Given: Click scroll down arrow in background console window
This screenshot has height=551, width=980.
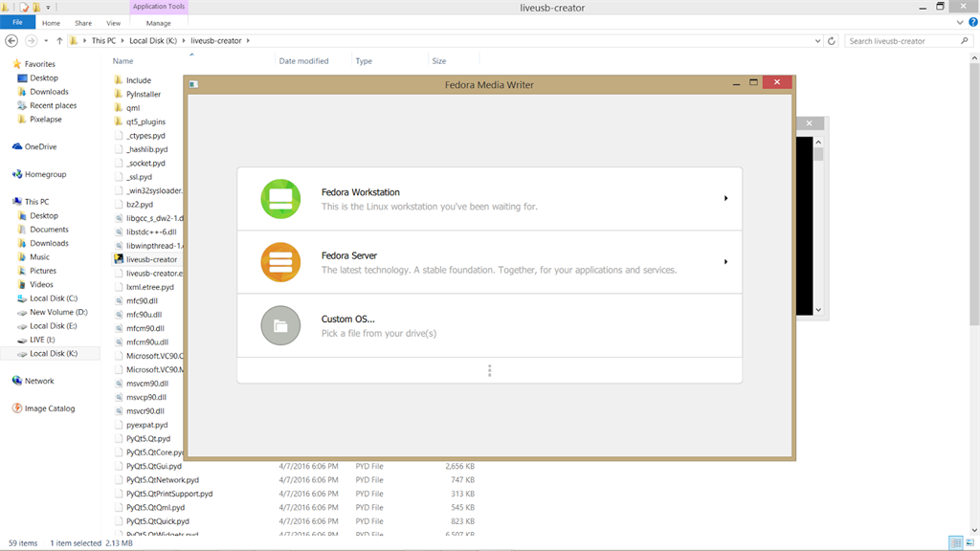Looking at the screenshot, I should (818, 310).
